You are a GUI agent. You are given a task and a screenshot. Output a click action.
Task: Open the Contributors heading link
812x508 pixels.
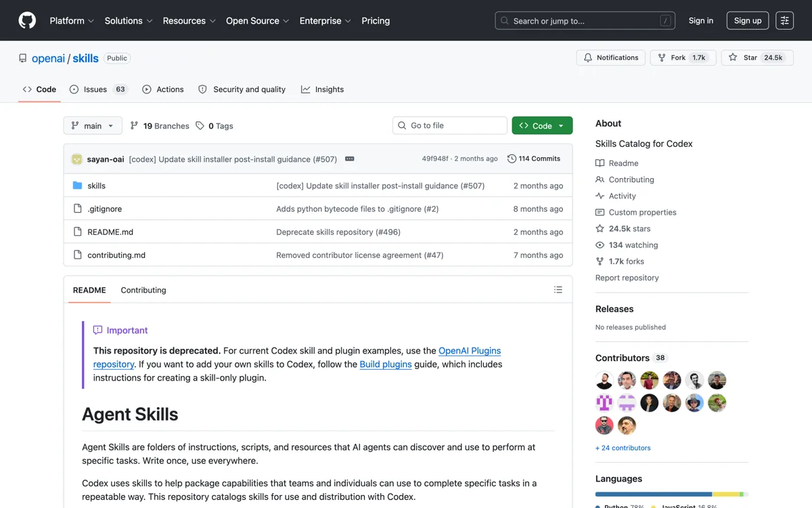[631, 358]
